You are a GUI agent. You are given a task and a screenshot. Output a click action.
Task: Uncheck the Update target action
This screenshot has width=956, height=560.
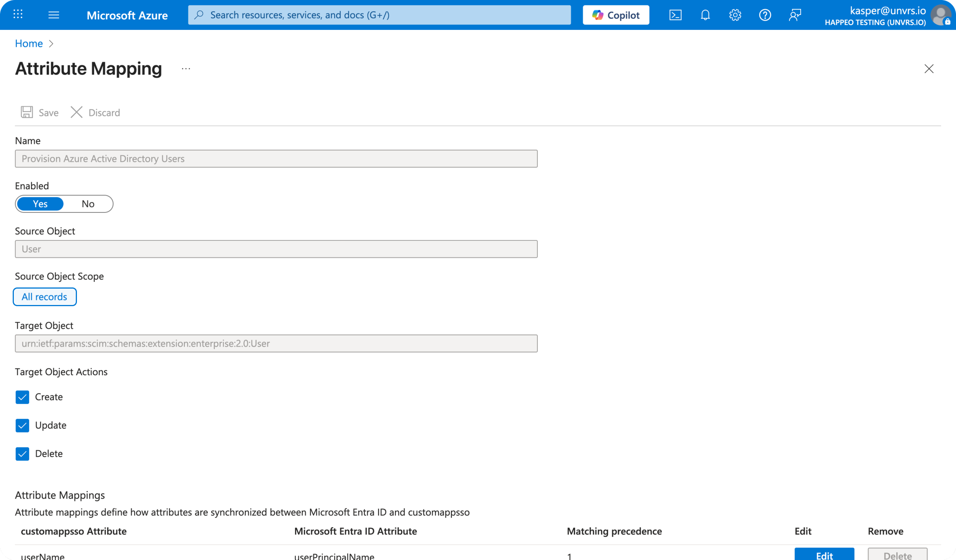(x=22, y=425)
